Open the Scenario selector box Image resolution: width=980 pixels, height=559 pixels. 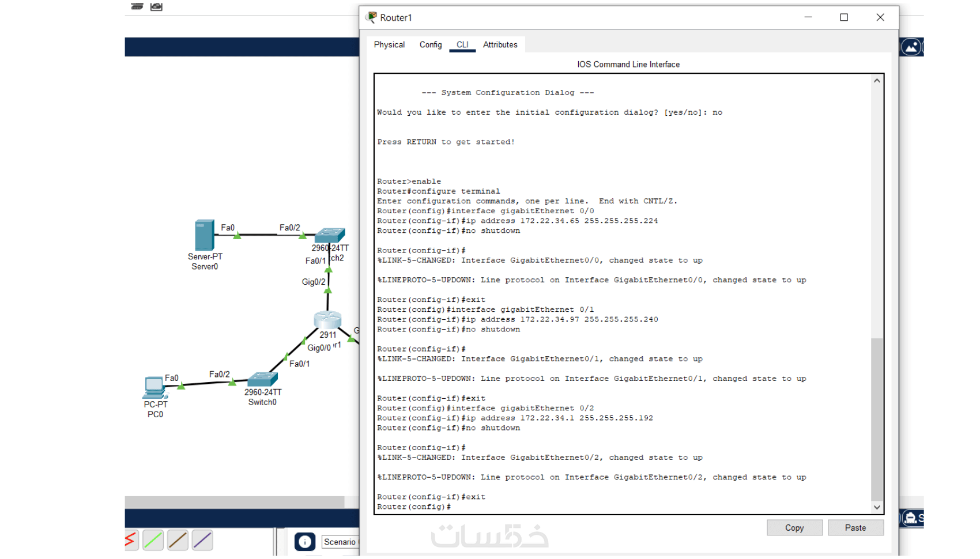(341, 542)
